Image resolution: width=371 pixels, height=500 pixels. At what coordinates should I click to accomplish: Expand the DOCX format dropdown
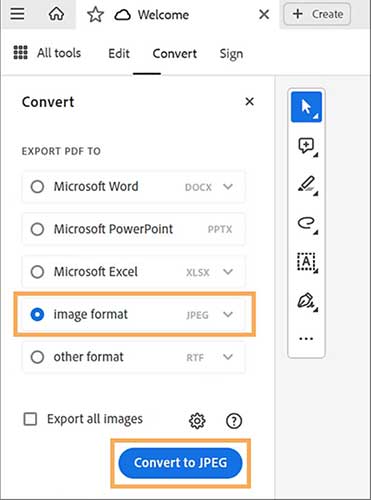[228, 187]
